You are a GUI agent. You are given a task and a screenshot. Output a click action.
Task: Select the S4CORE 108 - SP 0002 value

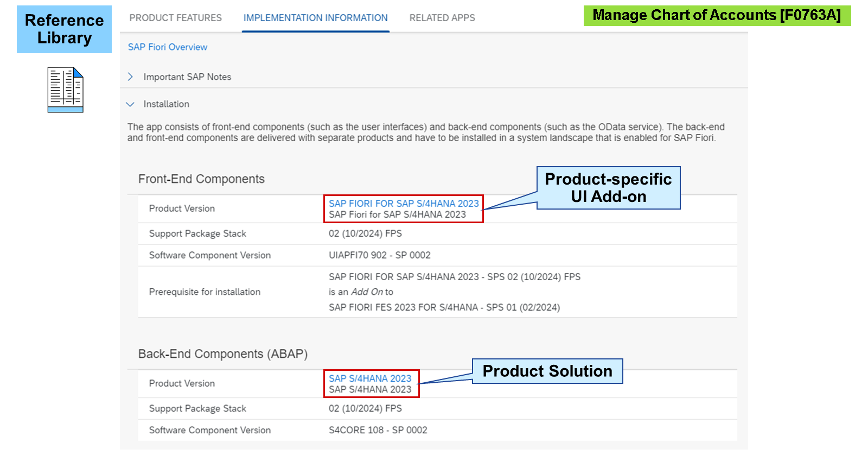[378, 430]
